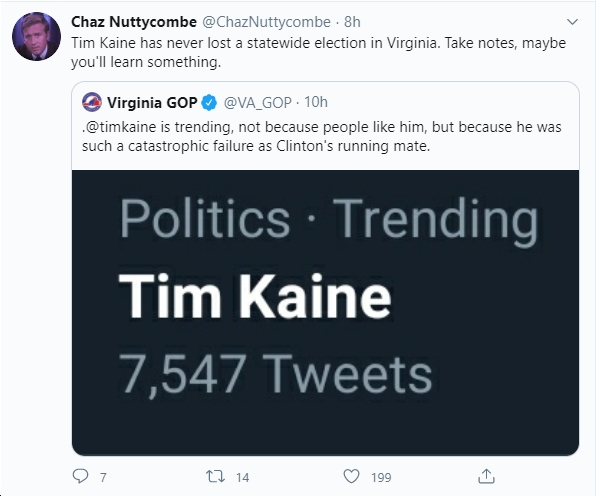Click the Virginia GOP logo avatar
This screenshot has height=496, width=601.
coord(92,102)
